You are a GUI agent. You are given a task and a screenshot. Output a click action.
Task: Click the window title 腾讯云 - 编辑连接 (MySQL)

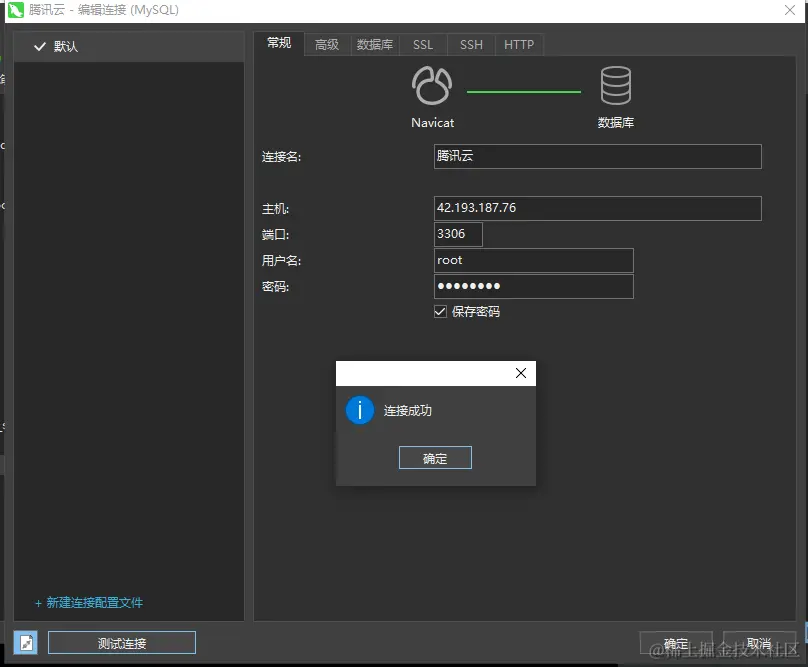[x=104, y=10]
